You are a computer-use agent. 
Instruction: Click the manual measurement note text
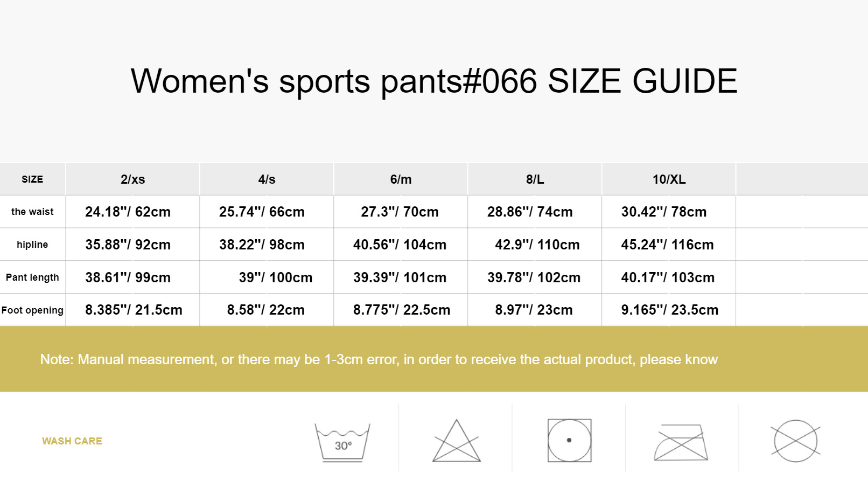pos(379,359)
